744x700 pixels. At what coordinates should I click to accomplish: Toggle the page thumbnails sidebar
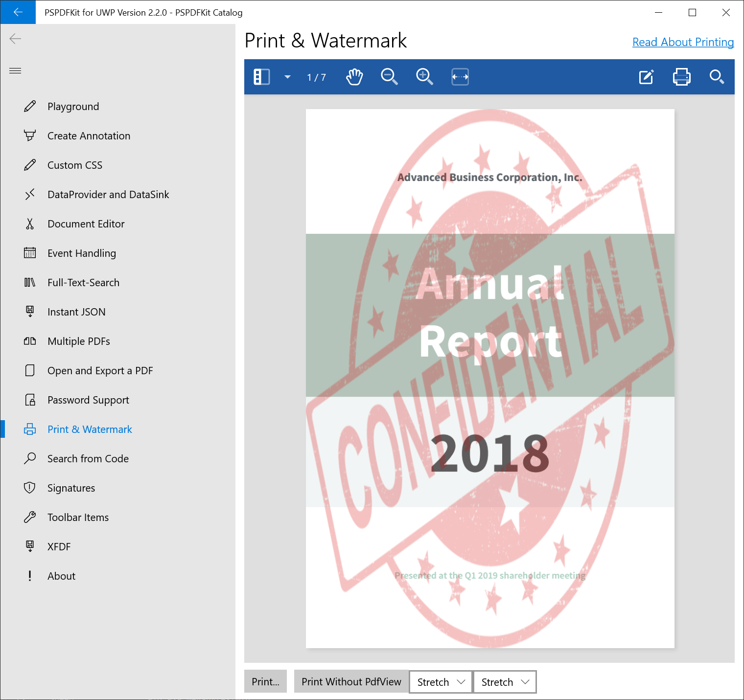pyautogui.click(x=262, y=77)
